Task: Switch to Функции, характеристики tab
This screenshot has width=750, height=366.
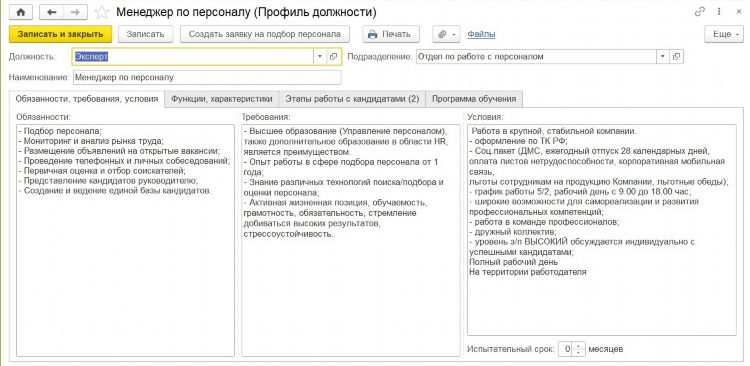Action: tap(221, 99)
